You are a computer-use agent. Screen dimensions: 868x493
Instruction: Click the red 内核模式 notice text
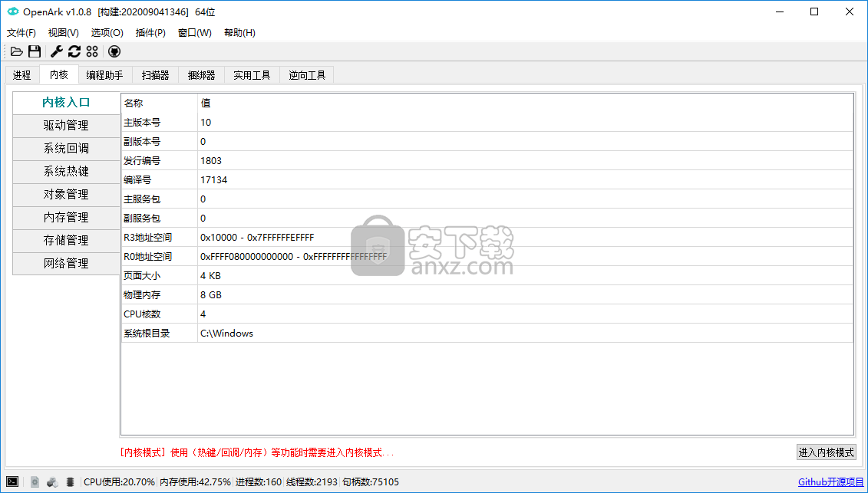pos(257,452)
